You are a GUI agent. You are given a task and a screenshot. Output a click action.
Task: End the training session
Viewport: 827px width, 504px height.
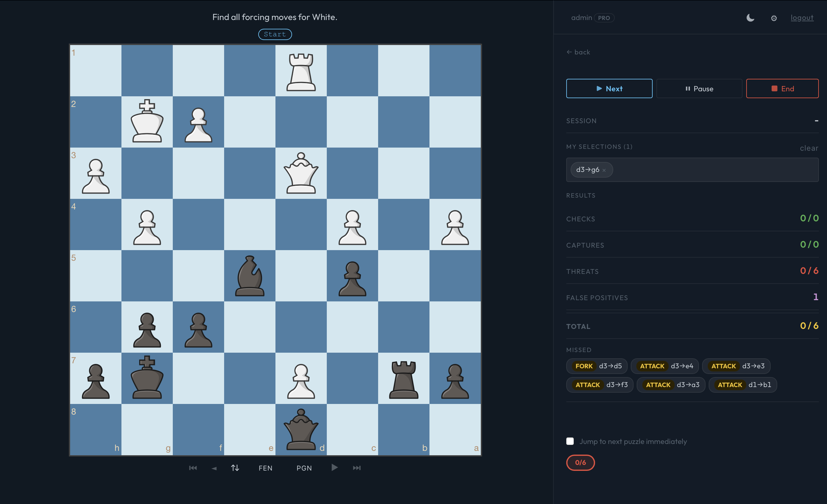tap(782, 88)
